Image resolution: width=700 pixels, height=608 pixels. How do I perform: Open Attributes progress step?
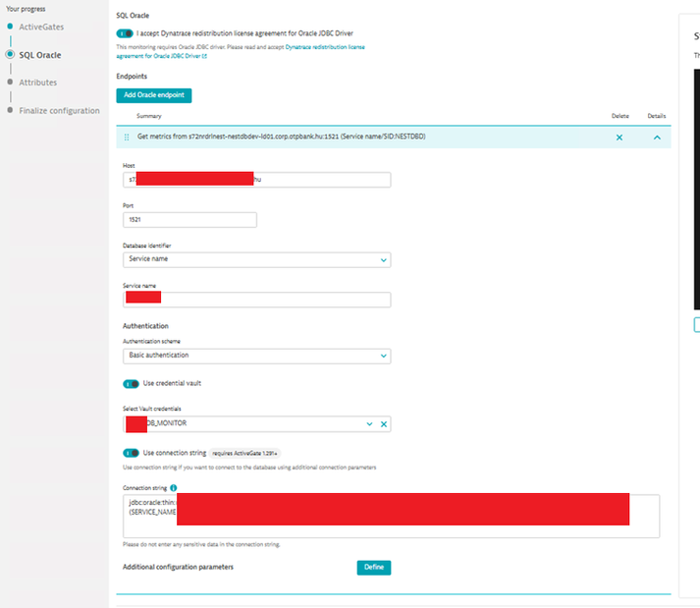pos(38,83)
